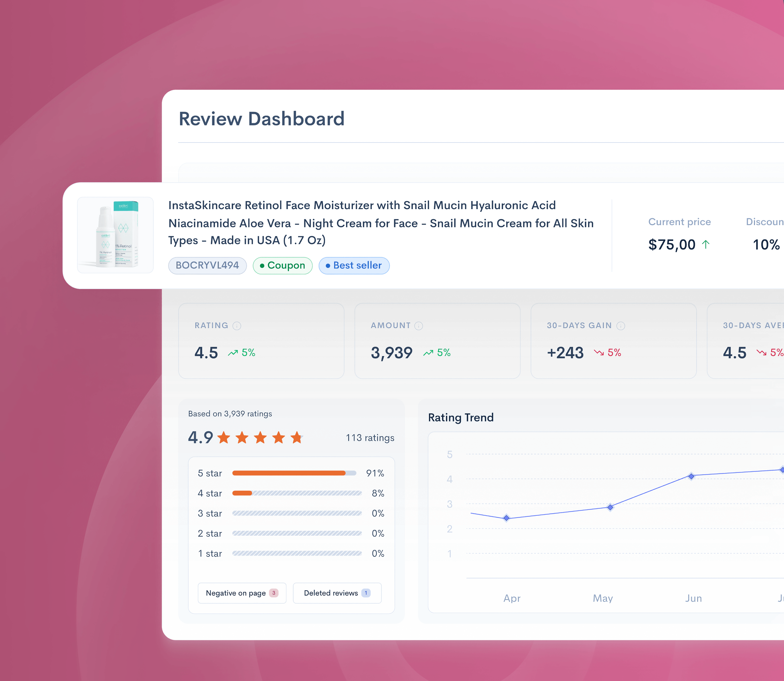Click the 3,939 value in AMOUNT card
Image resolution: width=784 pixels, height=681 pixels.
click(392, 353)
